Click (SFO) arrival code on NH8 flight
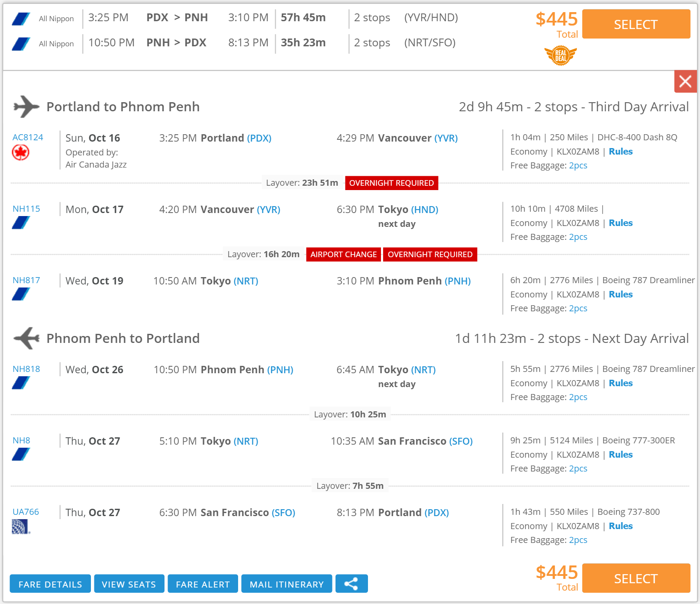This screenshot has width=700, height=604. point(461,441)
